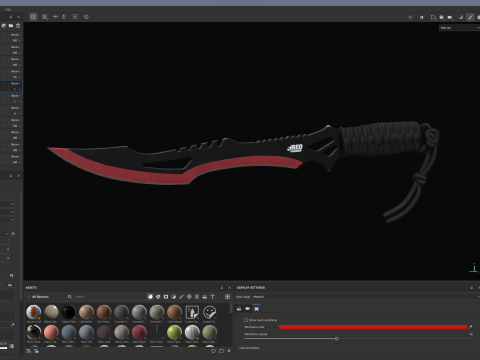Filter assets by the half-circle filters icon

[174, 297]
